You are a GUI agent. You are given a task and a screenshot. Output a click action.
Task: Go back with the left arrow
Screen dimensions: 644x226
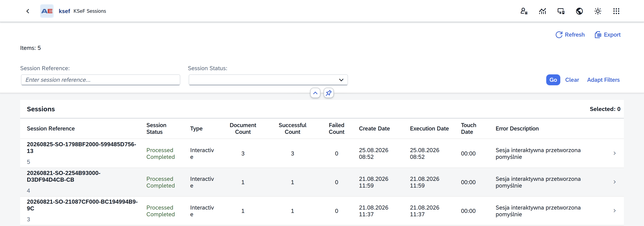(28, 11)
